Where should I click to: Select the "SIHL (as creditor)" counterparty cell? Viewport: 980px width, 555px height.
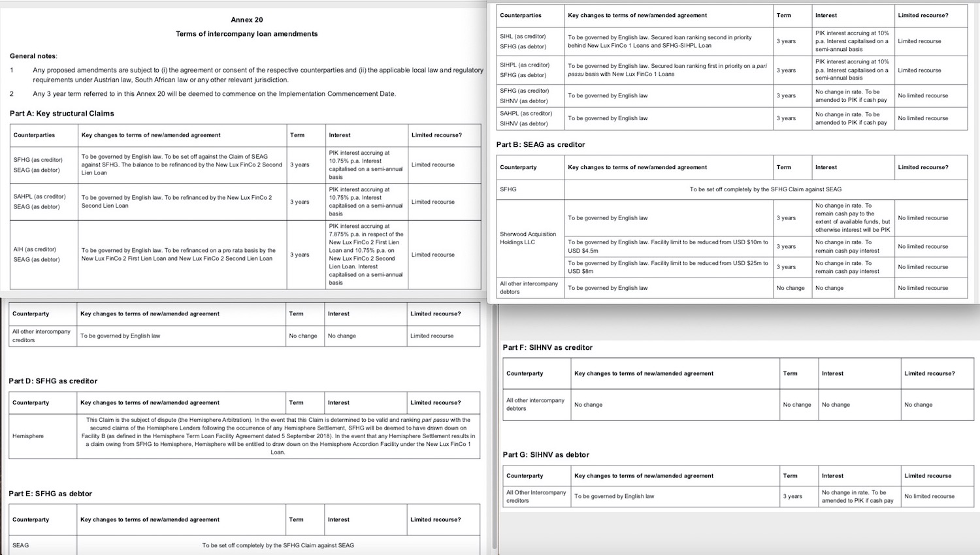pyautogui.click(x=531, y=41)
